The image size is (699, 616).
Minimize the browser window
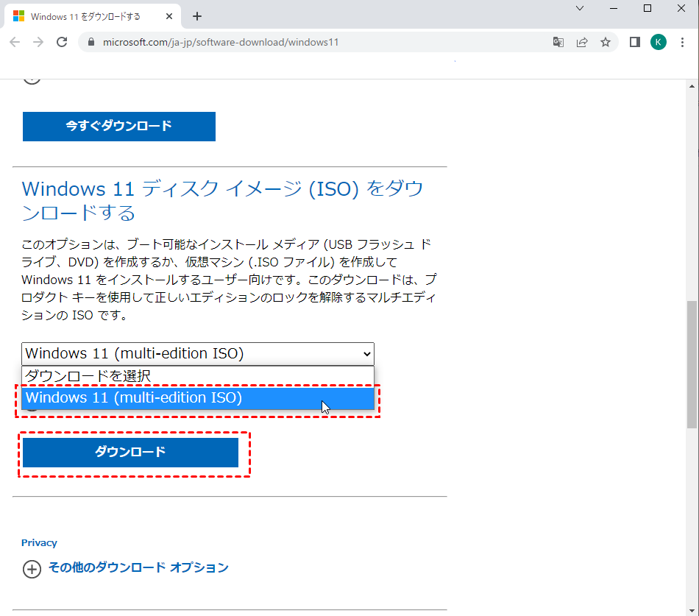614,8
